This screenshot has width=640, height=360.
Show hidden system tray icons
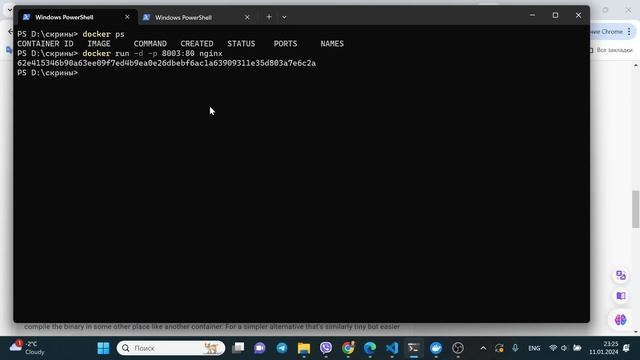tap(483, 348)
